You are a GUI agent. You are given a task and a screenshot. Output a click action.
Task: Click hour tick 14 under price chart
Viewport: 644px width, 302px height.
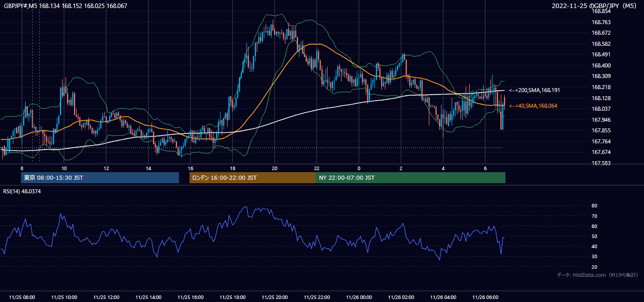pos(148,168)
